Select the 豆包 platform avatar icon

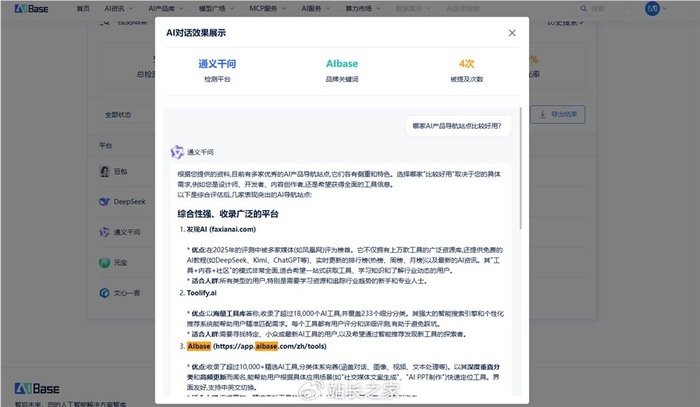click(x=104, y=171)
